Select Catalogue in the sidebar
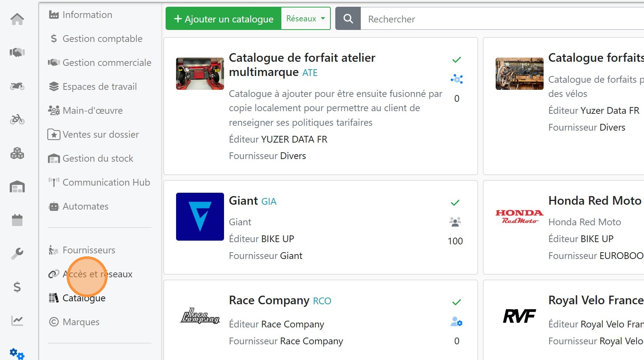 pos(77,298)
